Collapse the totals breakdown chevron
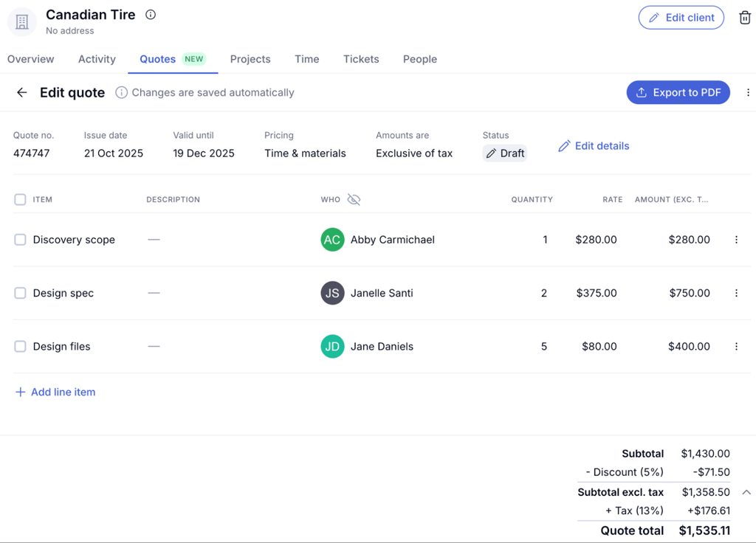This screenshot has height=543, width=756. point(746,492)
